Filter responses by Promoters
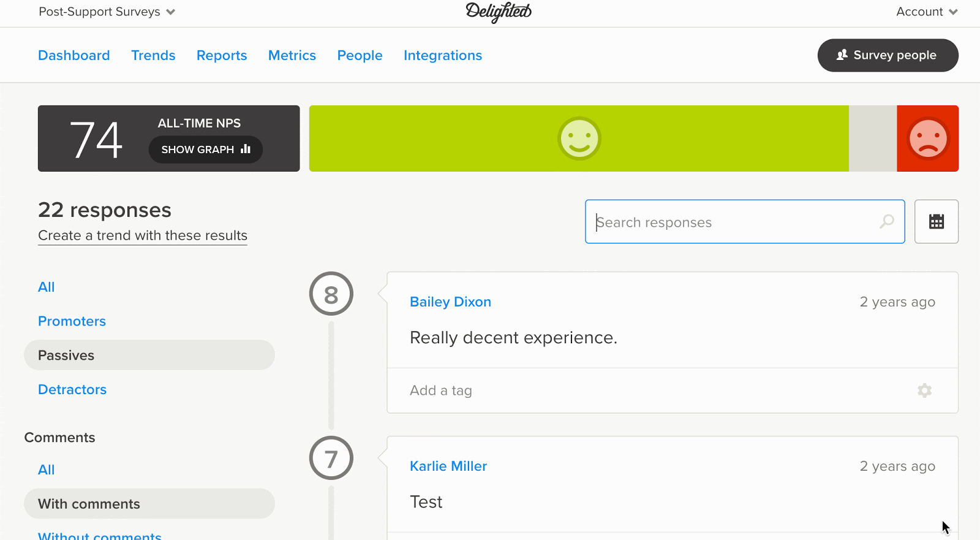 pyautogui.click(x=72, y=321)
